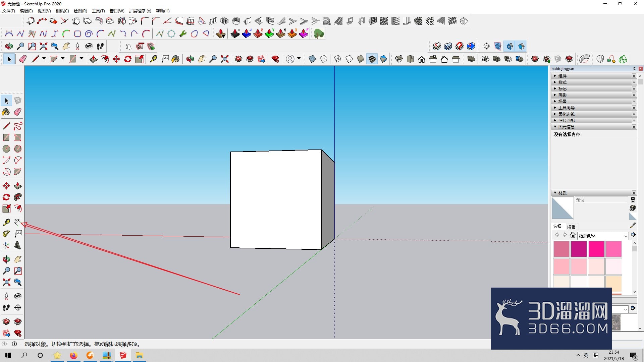This screenshot has width=644, height=362.
Task: Open the Arc tool dropdown arrow
Action: (63, 59)
